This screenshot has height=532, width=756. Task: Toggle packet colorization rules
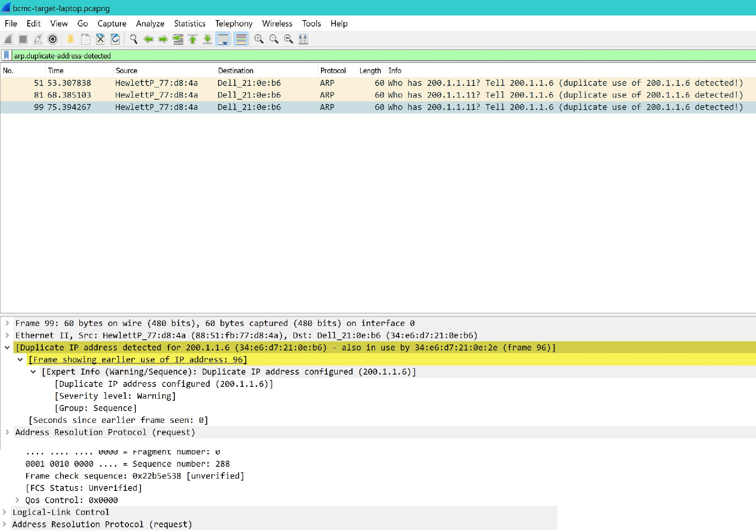click(241, 39)
